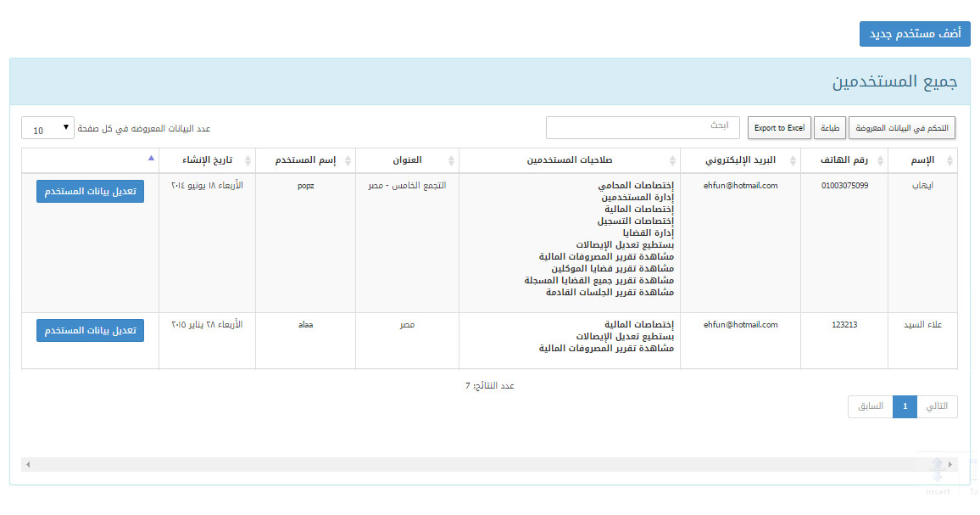Click the search input field 'ابحث'
Image resolution: width=980 pixels, height=515 pixels.
point(643,127)
